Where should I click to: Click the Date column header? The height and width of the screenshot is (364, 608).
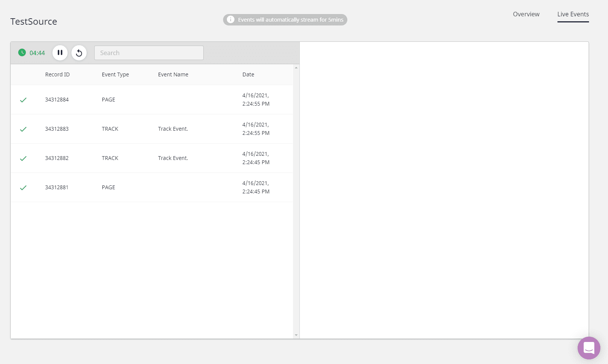click(248, 74)
